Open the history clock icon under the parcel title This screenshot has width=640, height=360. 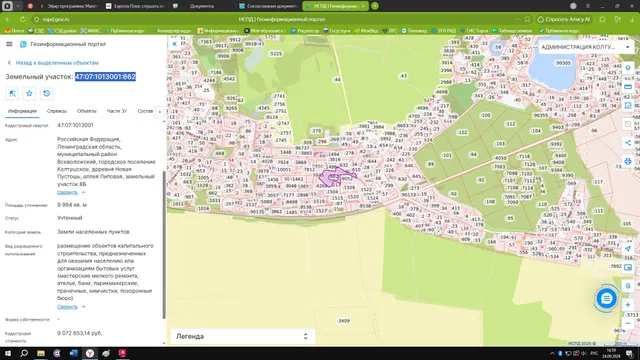click(x=47, y=93)
